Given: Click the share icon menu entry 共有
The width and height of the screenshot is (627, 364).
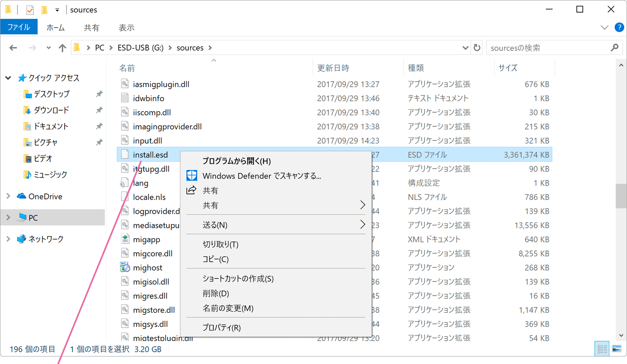Looking at the screenshot, I should [x=276, y=191].
